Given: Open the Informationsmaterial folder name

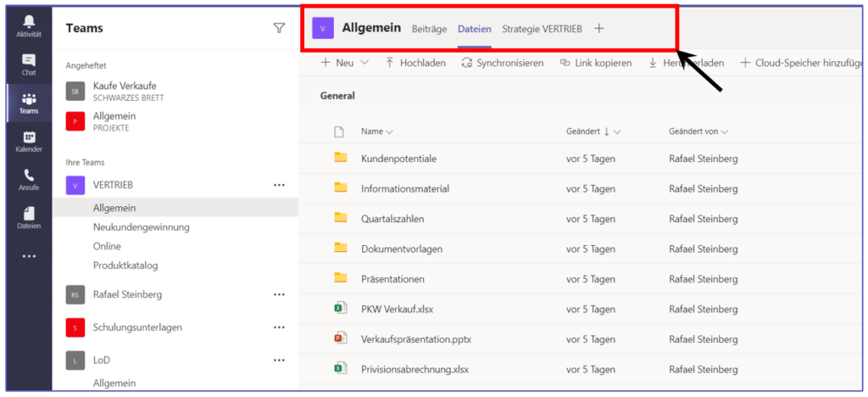Looking at the screenshot, I should point(404,189).
